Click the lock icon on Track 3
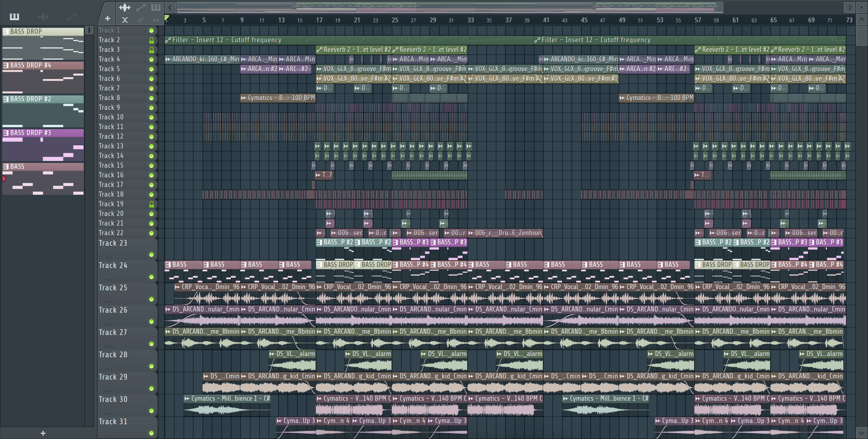 (x=151, y=50)
